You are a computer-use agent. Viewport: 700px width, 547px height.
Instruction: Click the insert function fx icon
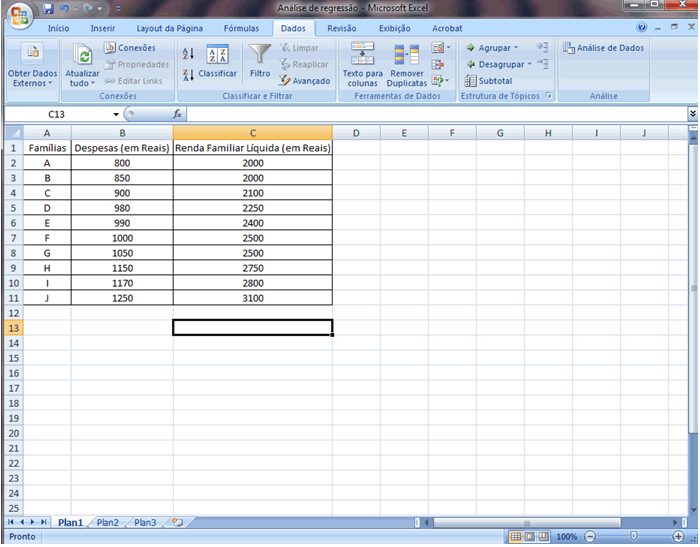click(x=177, y=115)
